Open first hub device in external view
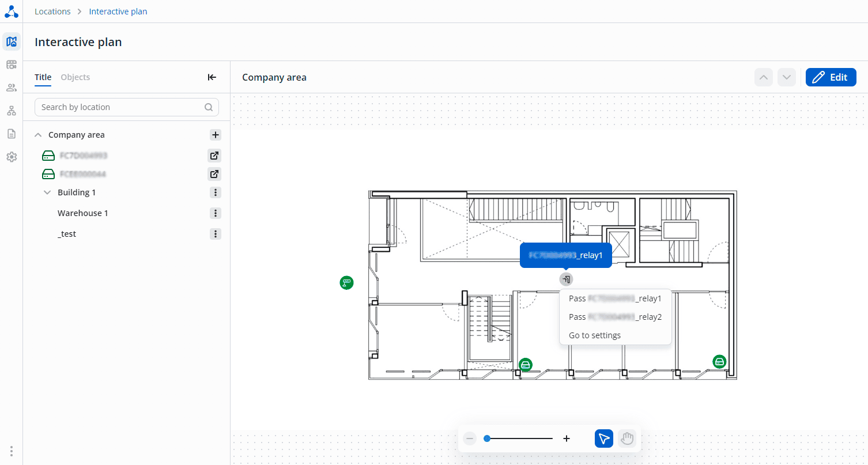This screenshot has height=465, width=868. pos(214,156)
